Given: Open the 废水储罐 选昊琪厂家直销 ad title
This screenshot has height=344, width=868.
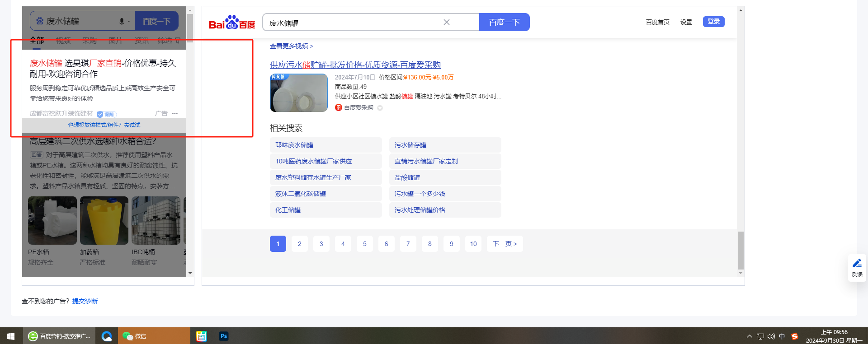Looking at the screenshot, I should pyautogui.click(x=103, y=68).
